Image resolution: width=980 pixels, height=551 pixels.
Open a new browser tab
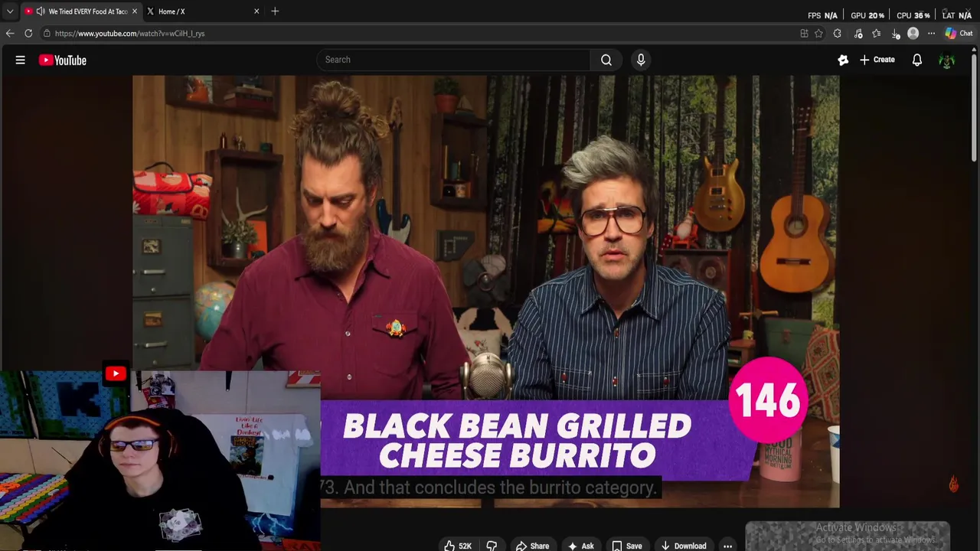point(275,11)
